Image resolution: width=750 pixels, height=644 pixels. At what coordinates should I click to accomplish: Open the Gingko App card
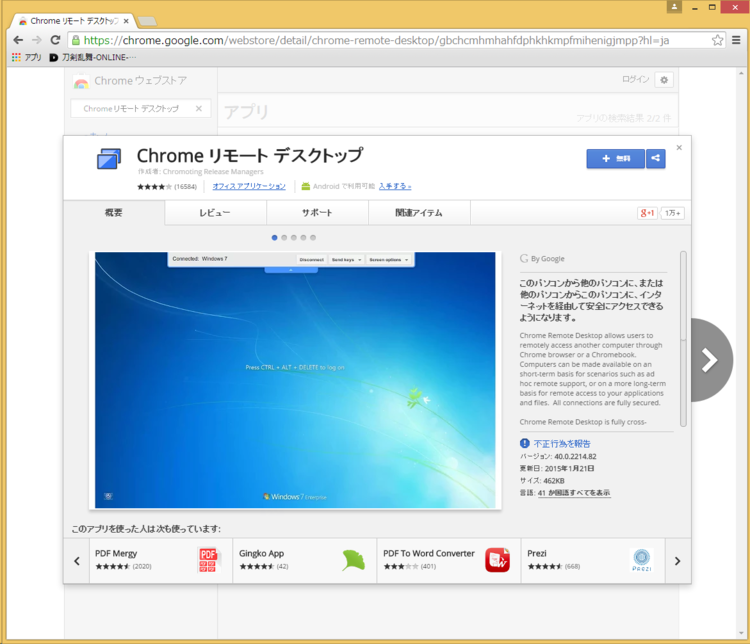(305, 561)
